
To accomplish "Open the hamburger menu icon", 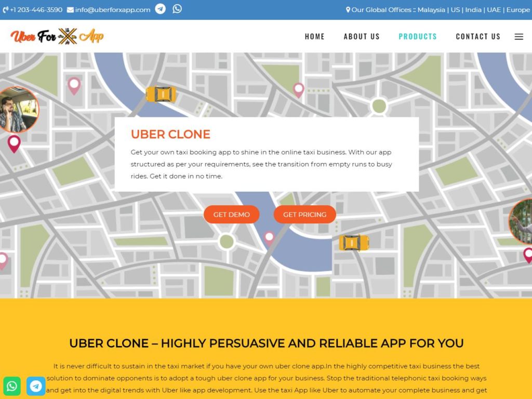I will 518,37.
